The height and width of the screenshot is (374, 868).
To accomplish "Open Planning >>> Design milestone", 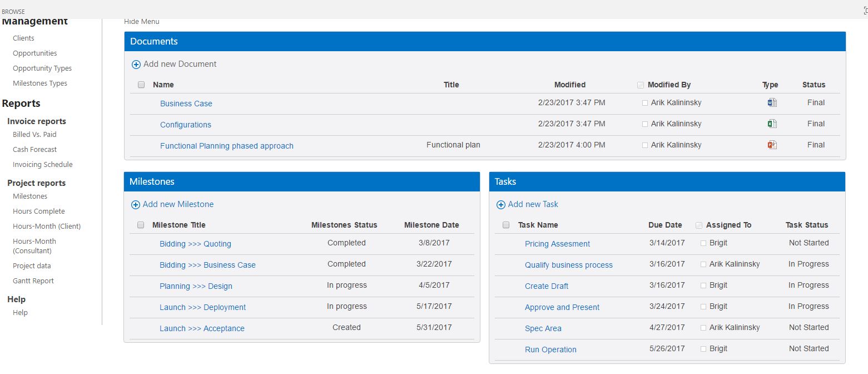I will (196, 286).
